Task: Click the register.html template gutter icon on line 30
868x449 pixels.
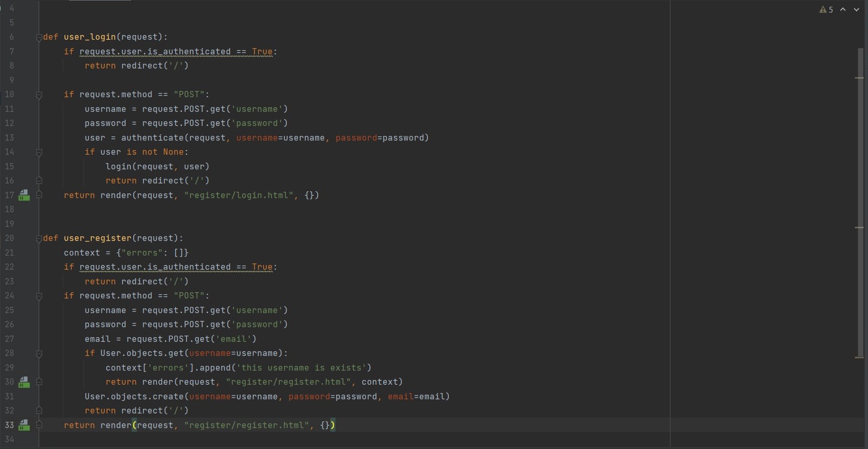Action: 24,382
